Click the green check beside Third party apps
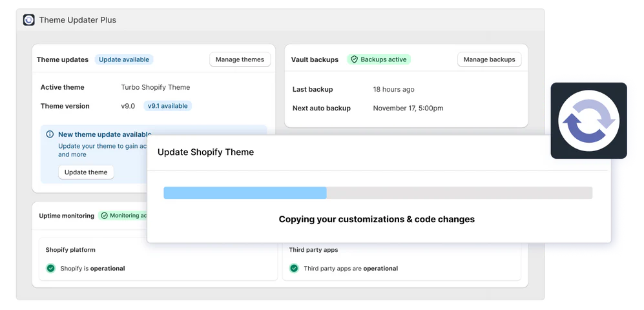 (x=294, y=269)
